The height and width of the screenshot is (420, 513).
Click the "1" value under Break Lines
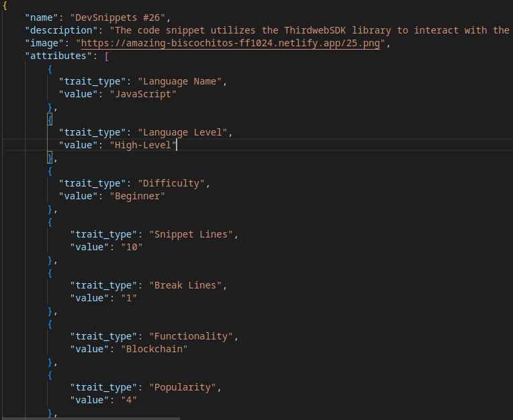click(129, 298)
